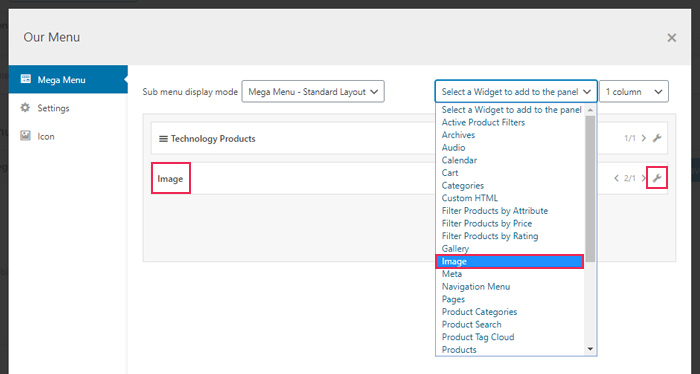This screenshot has width=700, height=374.
Task: Select Filter Products by Attribute widget
Action: 511,211
